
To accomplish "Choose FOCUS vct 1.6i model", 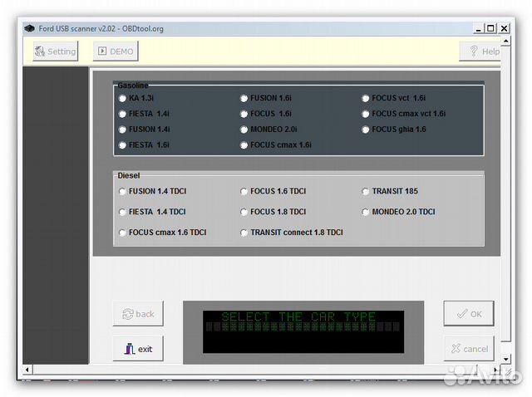I will pos(365,98).
